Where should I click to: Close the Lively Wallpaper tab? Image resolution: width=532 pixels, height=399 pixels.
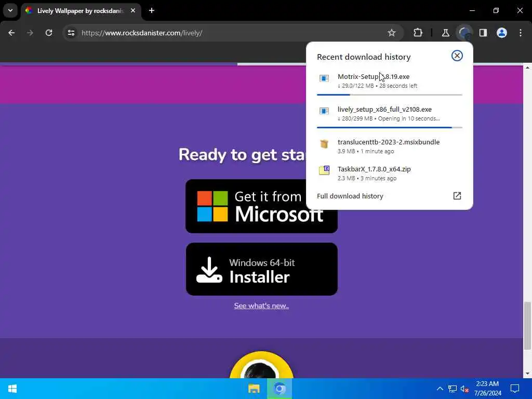coord(133,10)
